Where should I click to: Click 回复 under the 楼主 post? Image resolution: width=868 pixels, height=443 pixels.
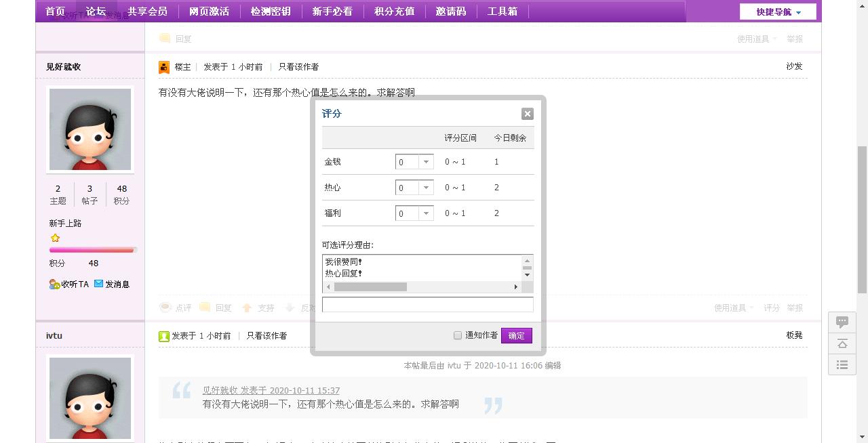tap(224, 308)
